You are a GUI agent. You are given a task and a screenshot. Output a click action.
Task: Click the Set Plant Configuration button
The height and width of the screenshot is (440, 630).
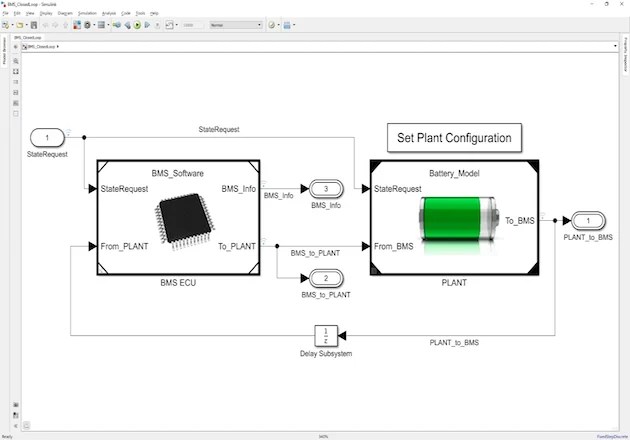(454, 138)
